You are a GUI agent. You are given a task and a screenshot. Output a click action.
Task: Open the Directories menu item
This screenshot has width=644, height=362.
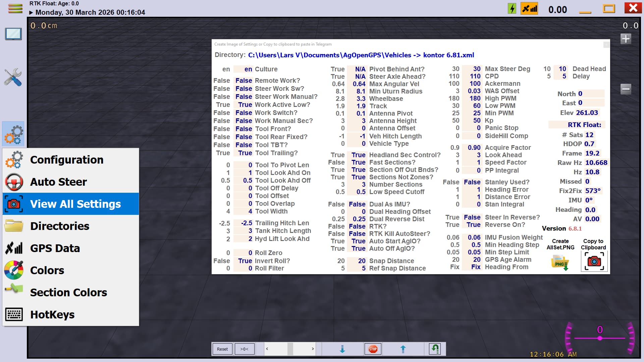pyautogui.click(x=60, y=226)
